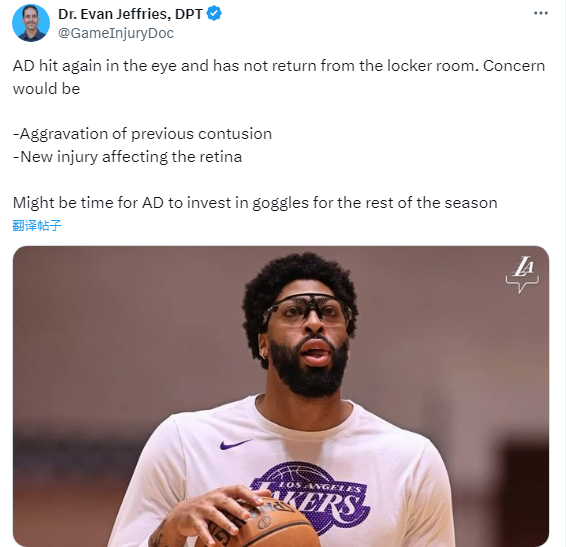Open the display name Dr. Evan Jeffries, DPT

pos(130,14)
